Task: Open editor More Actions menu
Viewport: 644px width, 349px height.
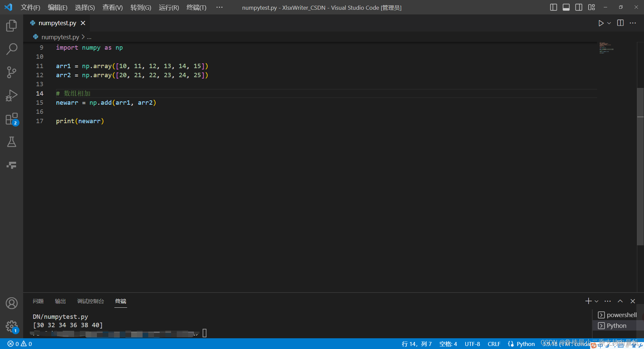Action: click(x=633, y=23)
